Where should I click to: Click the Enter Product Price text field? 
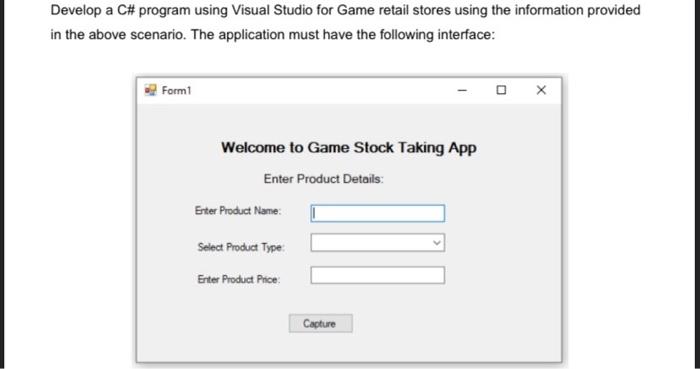(x=378, y=275)
